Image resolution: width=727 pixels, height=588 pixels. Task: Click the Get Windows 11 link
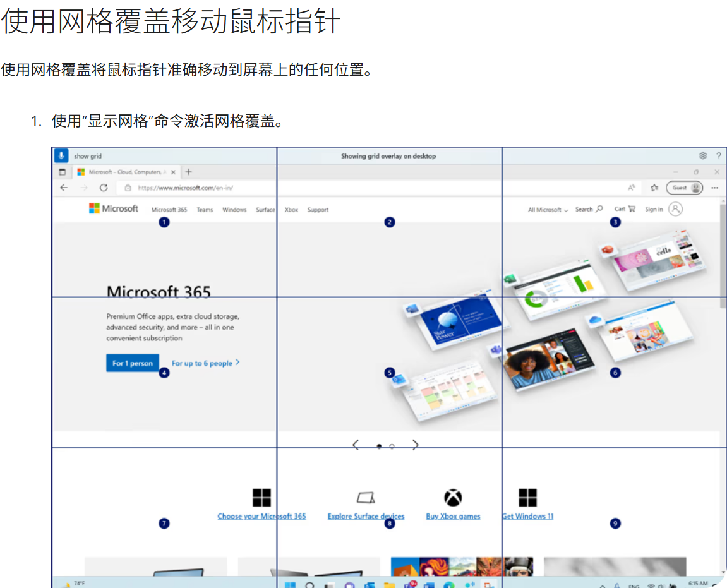point(527,516)
